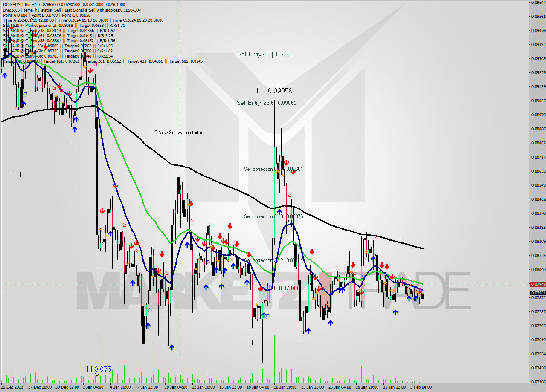Click the 'Sell correction 61.8' chart label
546x392 pixels.
tap(273, 216)
